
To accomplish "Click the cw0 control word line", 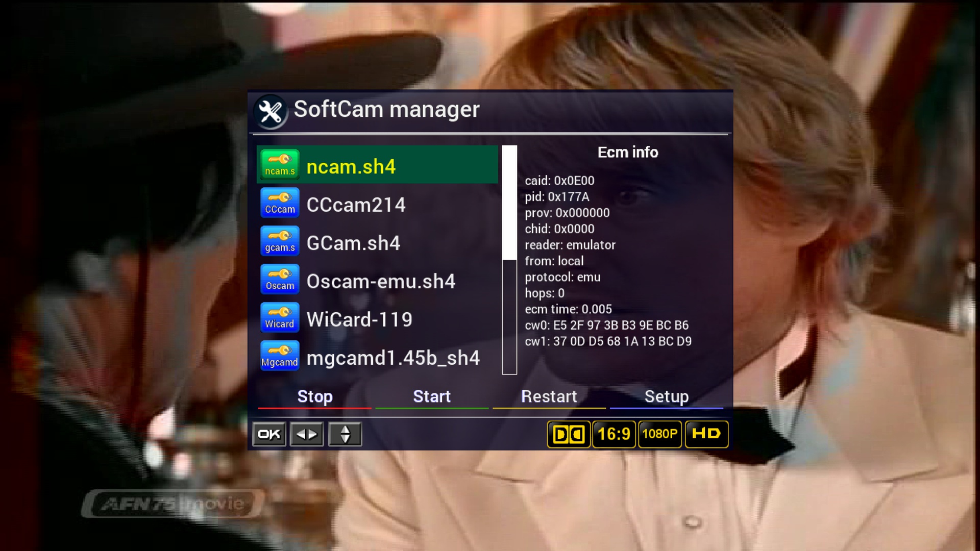I will 607,325.
